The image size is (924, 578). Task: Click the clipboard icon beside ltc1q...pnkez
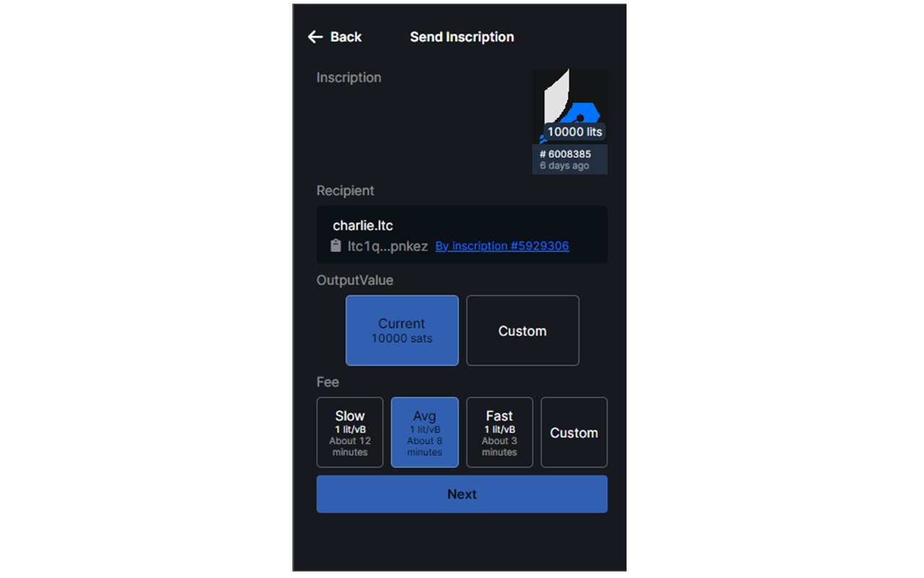pos(336,246)
